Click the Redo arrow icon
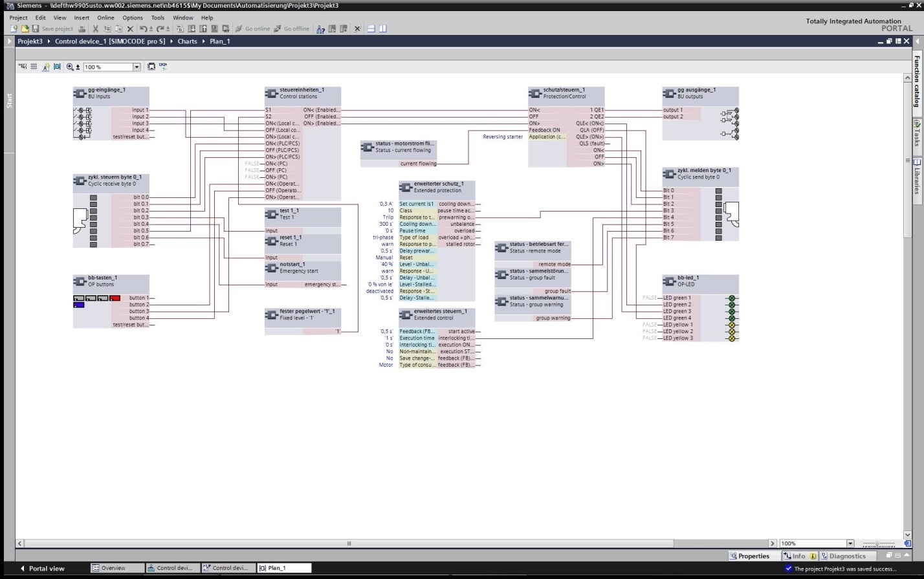Image resolution: width=924 pixels, height=579 pixels. click(x=160, y=29)
